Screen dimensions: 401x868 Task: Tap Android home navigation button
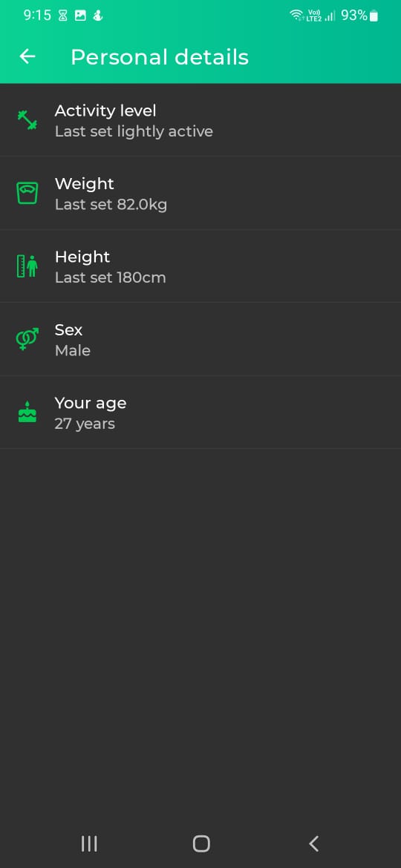coord(201,844)
